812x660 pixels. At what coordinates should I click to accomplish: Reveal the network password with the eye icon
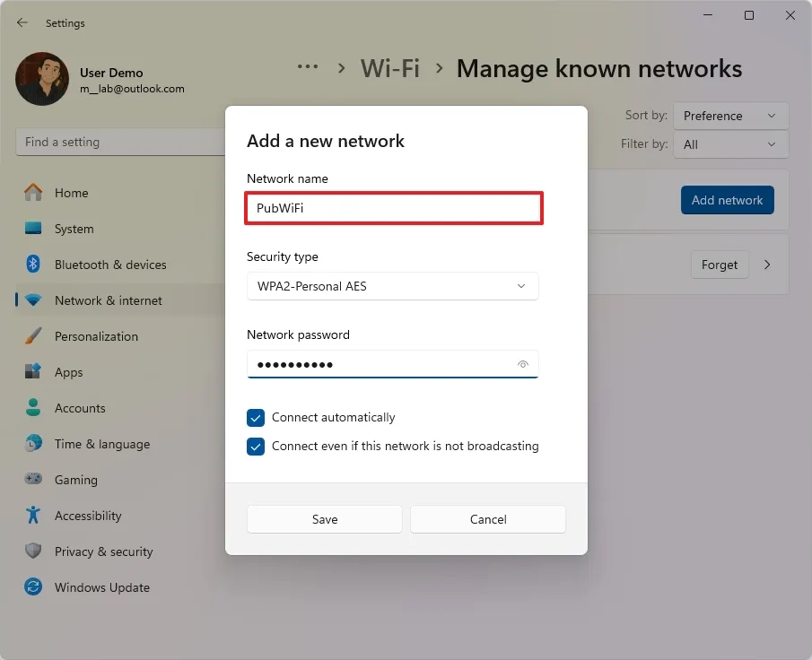pos(523,364)
